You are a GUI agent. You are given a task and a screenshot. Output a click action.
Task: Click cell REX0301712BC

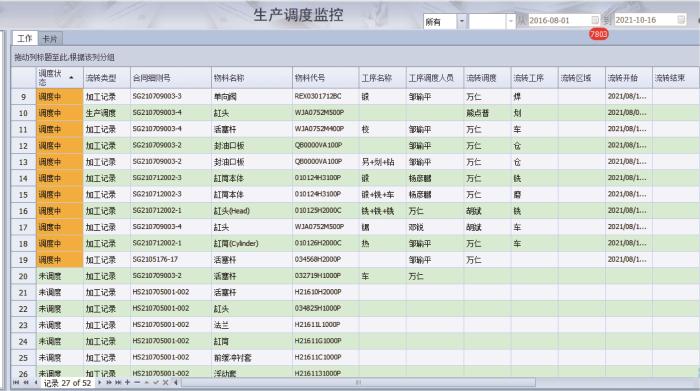point(325,97)
